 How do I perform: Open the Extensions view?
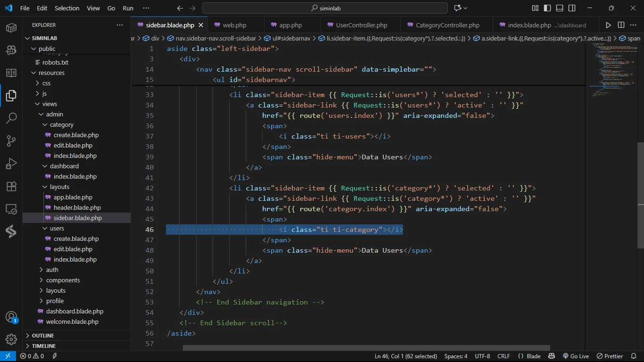11,186
